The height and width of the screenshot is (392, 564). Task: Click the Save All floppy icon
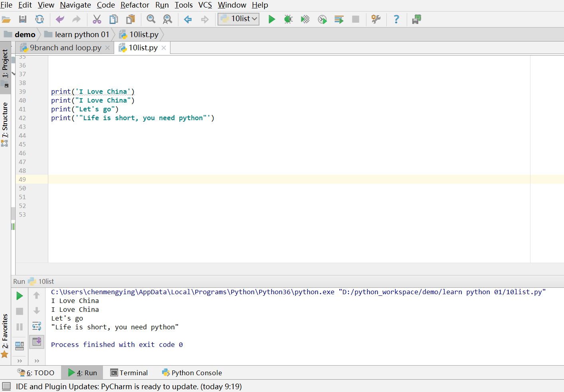(23, 19)
